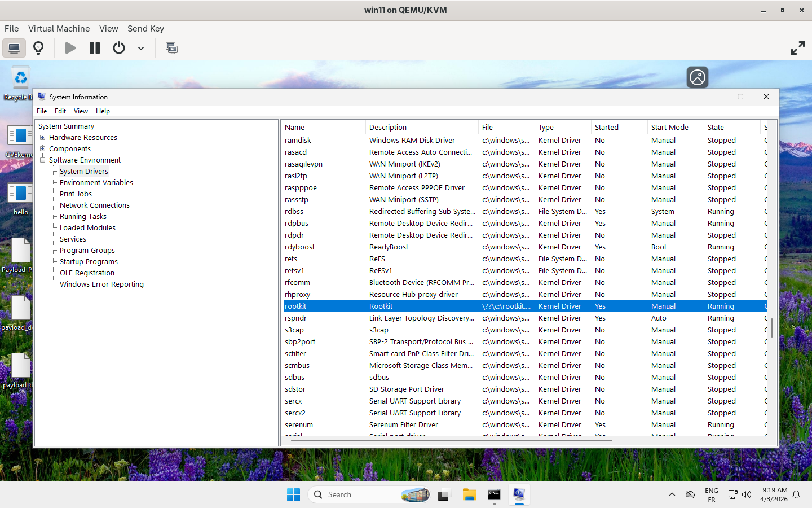Select Startup Programs in the tree
Image resolution: width=812 pixels, height=508 pixels.
[89, 261]
